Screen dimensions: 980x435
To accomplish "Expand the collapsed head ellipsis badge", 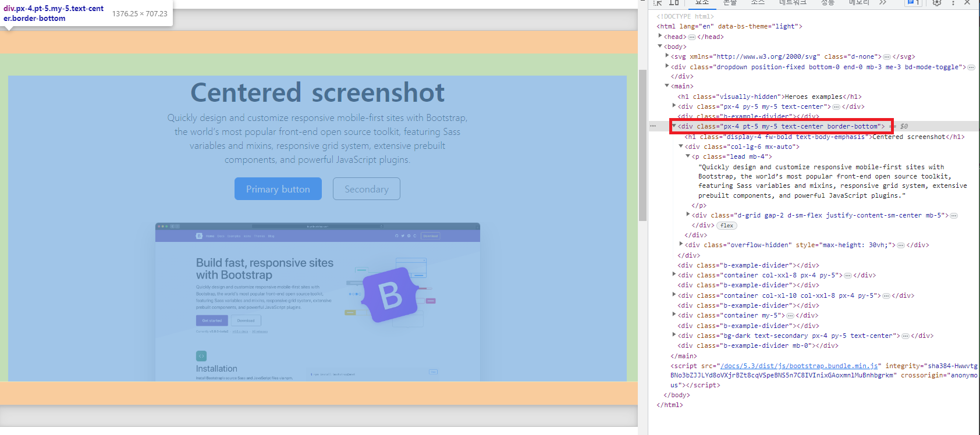I will pos(692,37).
